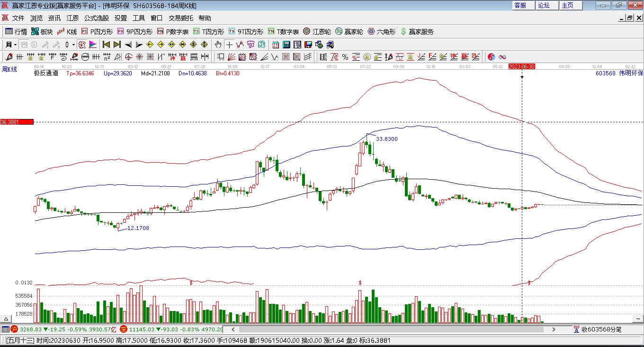644x347 pixels.
Task: Jump to the first bar with the skip-to-start arrow
Action: click(x=106, y=45)
